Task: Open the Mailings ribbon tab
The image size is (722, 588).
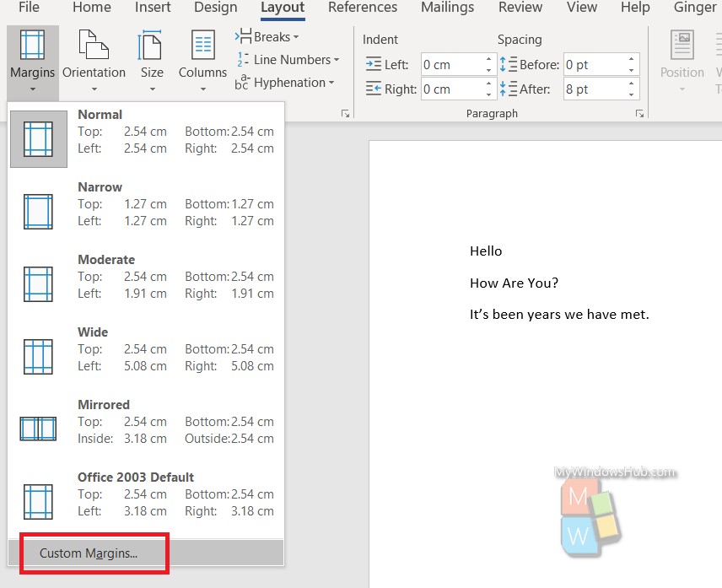Action: (447, 8)
